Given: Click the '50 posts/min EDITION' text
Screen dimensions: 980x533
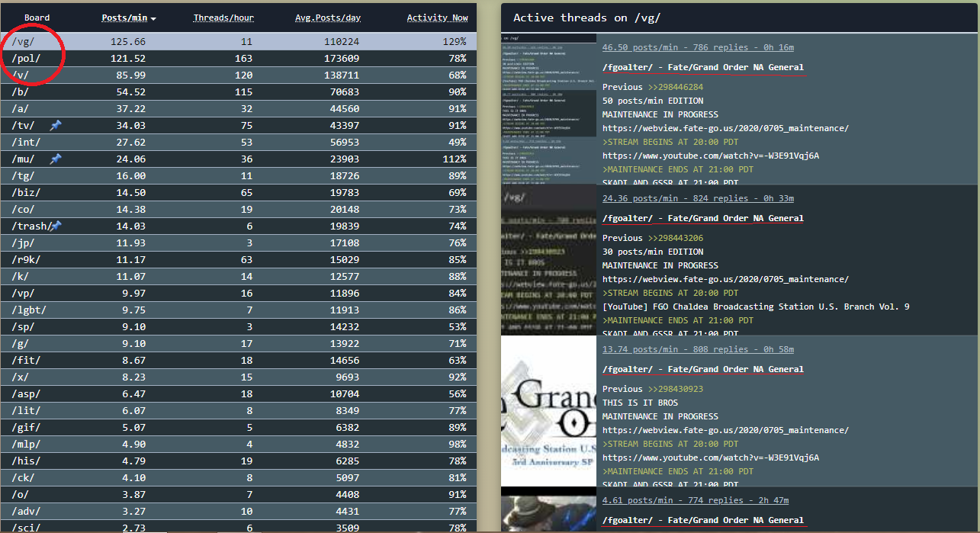Looking at the screenshot, I should (x=653, y=101).
